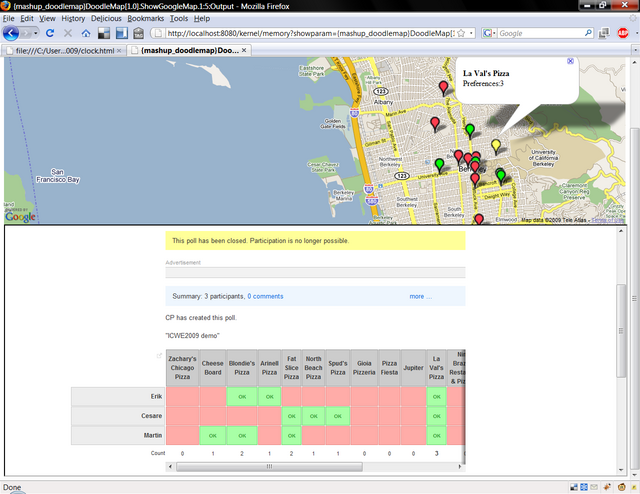Click the Stop loading X icon
640x494 pixels.
[x=68, y=33]
